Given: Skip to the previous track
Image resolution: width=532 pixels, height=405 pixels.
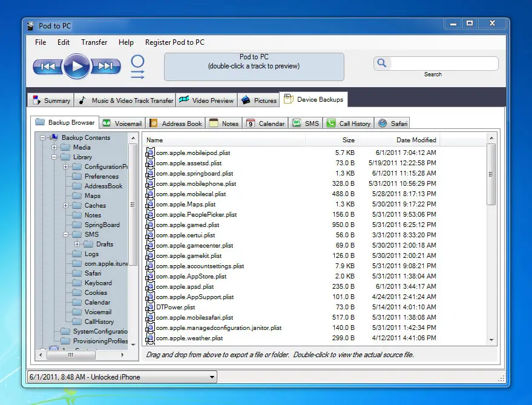Looking at the screenshot, I should coord(48,66).
